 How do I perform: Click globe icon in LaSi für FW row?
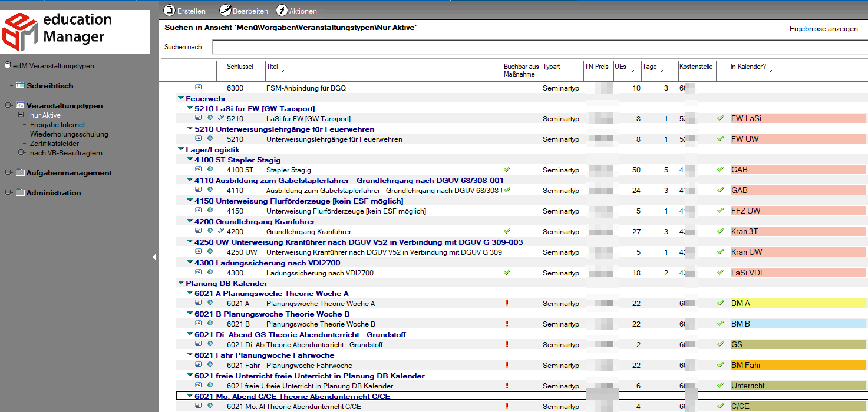pos(210,118)
